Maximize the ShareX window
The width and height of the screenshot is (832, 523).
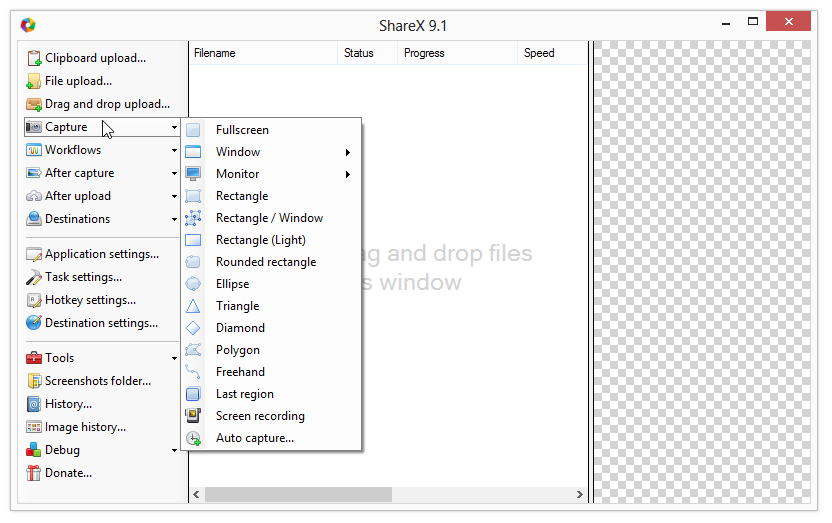coord(752,22)
